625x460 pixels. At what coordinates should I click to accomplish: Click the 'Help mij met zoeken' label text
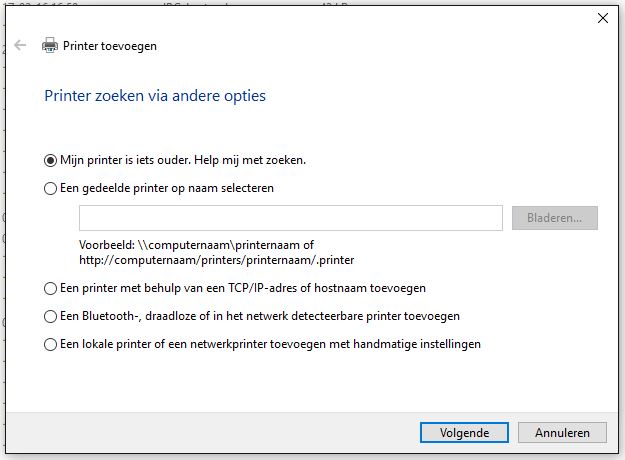coord(250,160)
